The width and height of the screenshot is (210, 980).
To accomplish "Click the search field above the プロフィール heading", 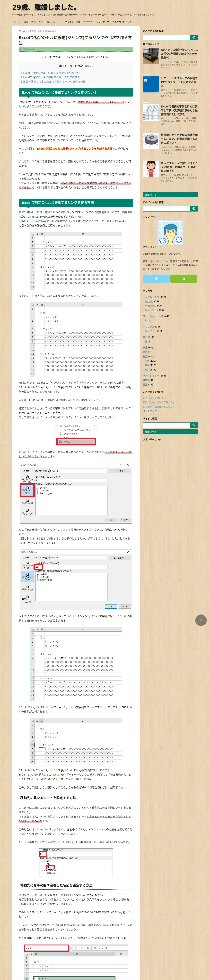I will pos(166,209).
